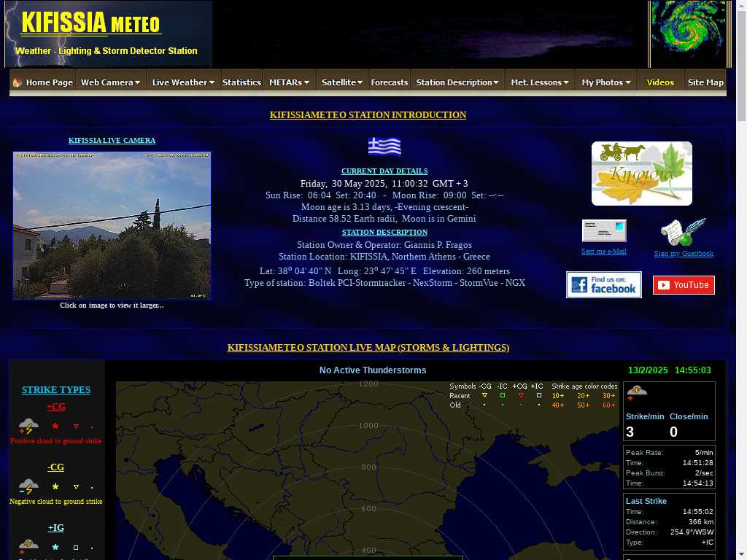This screenshot has height=560, width=747.
Task: Click the cyan star +IG symbol
Action: coord(55,547)
